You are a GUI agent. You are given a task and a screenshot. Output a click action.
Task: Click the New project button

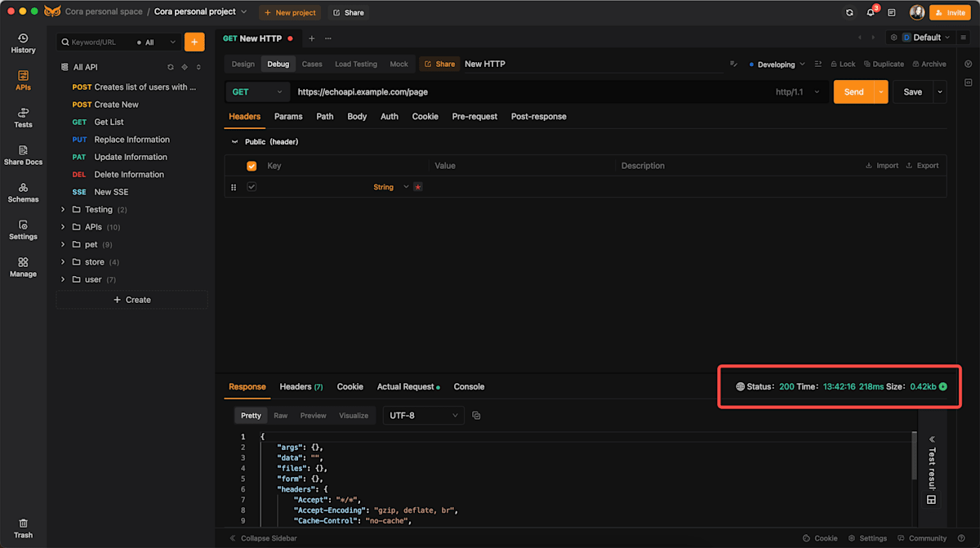290,12
